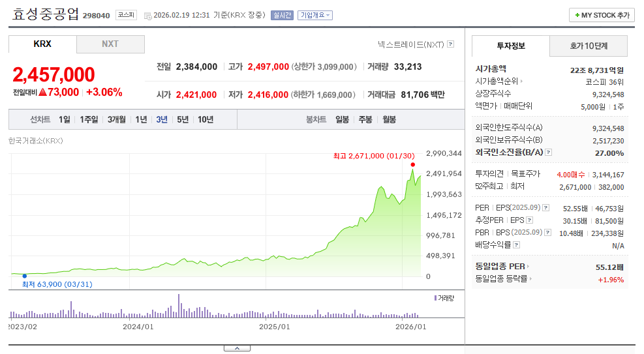Select the 투자정보 tab
Image resolution: width=644 pixels, height=354 pixels.
pyautogui.click(x=510, y=46)
